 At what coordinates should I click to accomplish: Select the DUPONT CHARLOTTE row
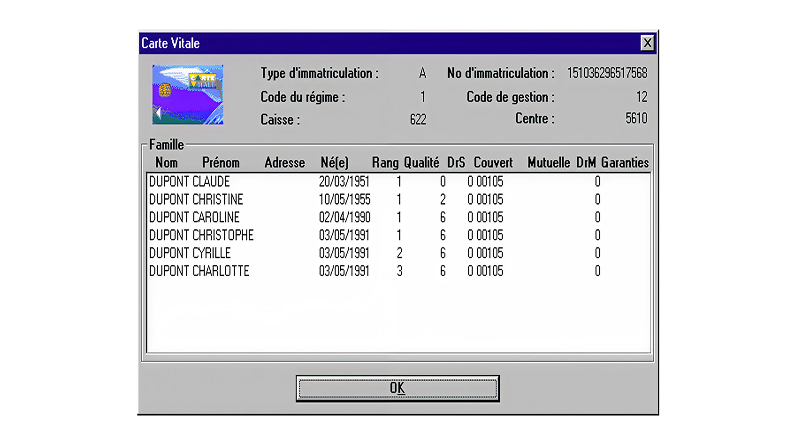[199, 271]
